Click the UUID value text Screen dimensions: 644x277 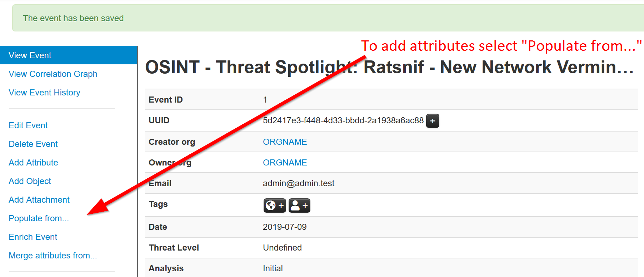pyautogui.click(x=343, y=120)
